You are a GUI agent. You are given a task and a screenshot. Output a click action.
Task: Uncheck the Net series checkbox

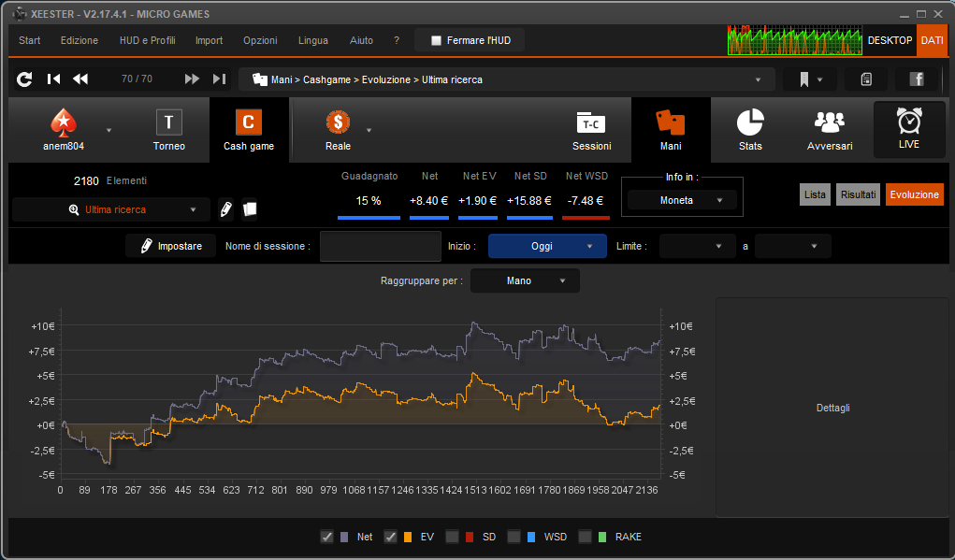pos(327,537)
